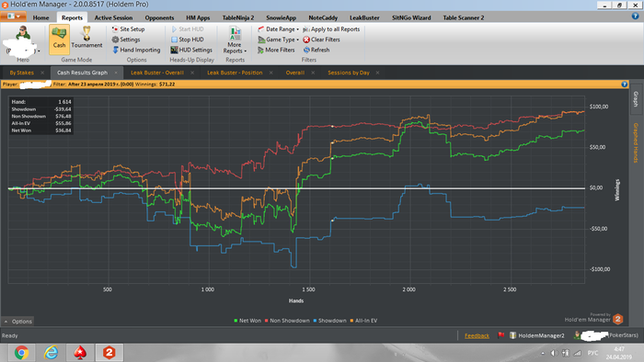This screenshot has height=362, width=644.
Task: Close the Overall tab
Action: [313, 73]
